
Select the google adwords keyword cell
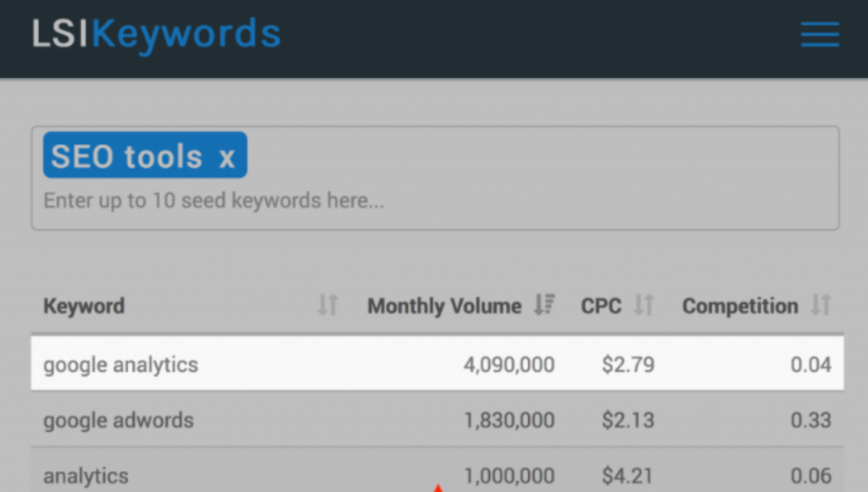119,421
